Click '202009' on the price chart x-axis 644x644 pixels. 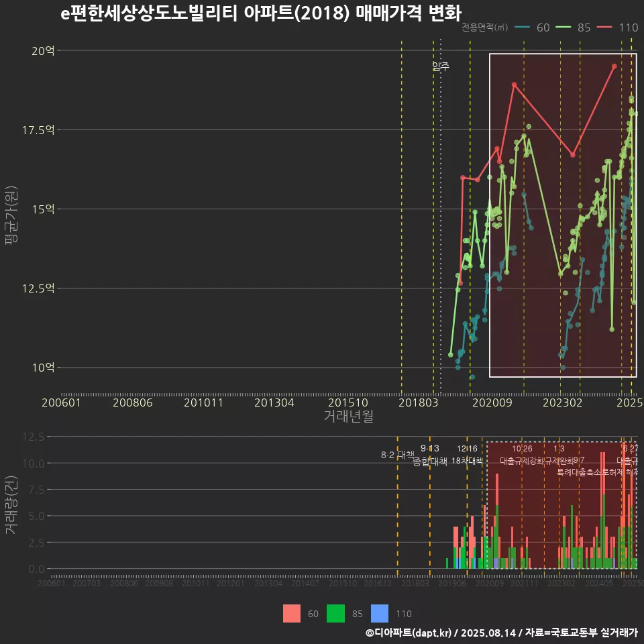(492, 402)
